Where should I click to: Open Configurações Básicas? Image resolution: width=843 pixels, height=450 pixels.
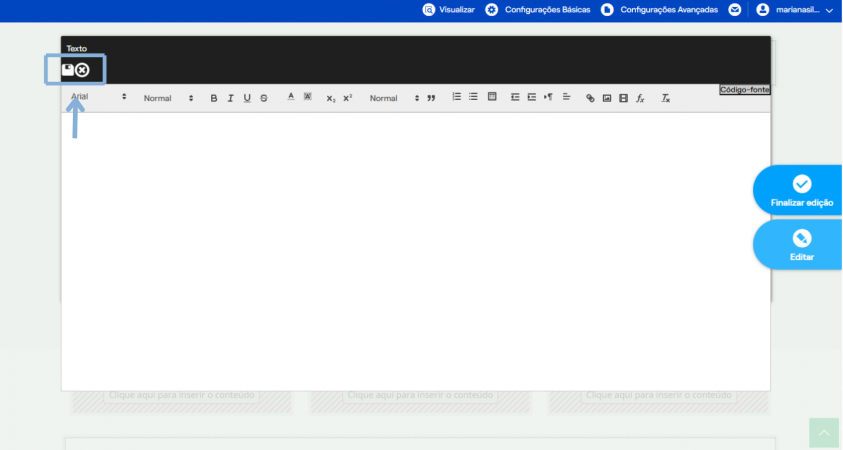538,10
